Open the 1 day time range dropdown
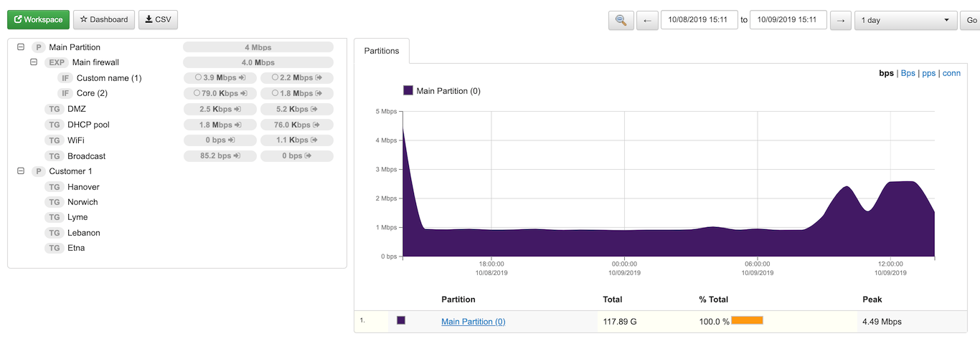Image resolution: width=980 pixels, height=341 pixels. (x=905, y=20)
